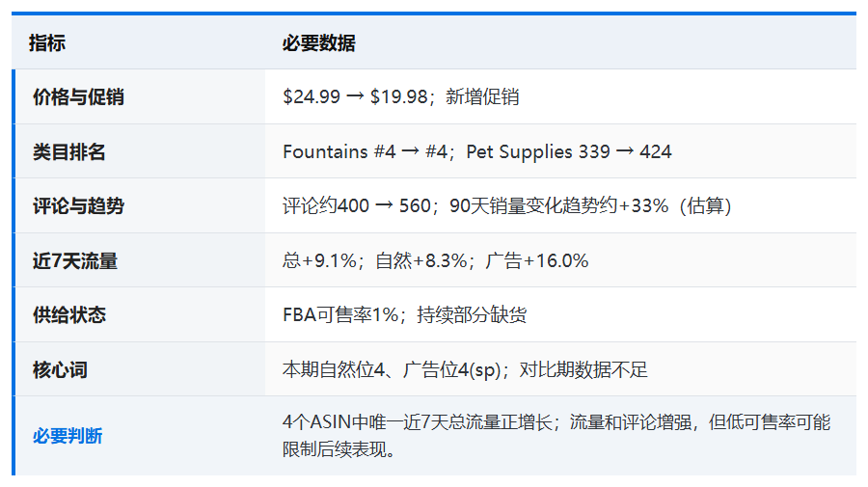Screen dimensions: 868x487
Task: Select the 近7天流量 row label
Action: click(74, 260)
